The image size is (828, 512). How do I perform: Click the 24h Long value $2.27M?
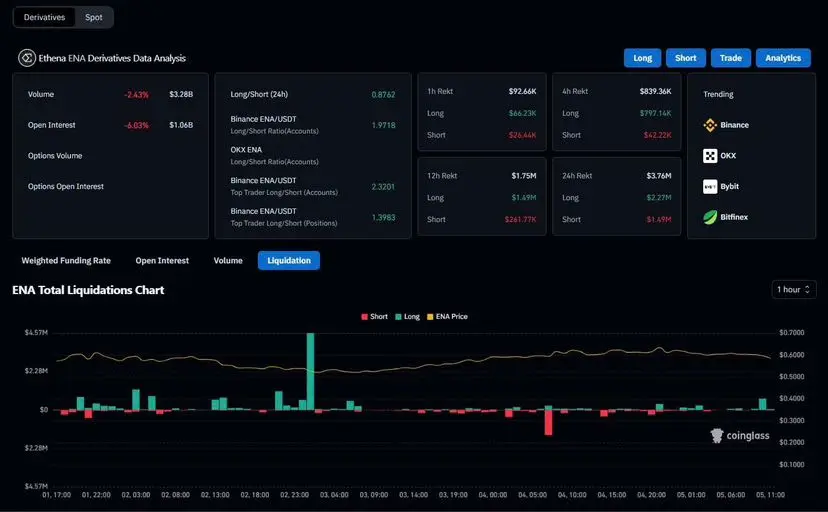[x=659, y=197]
